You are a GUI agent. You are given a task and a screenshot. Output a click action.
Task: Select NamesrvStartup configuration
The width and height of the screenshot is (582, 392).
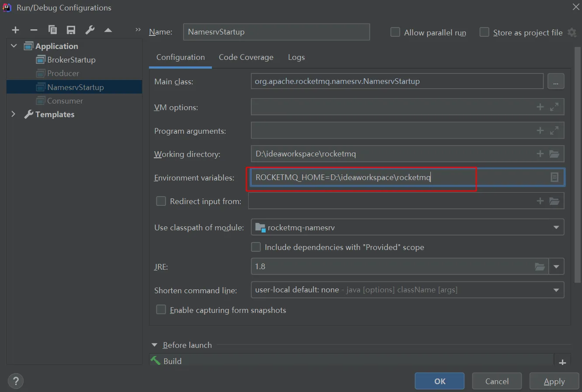74,87
